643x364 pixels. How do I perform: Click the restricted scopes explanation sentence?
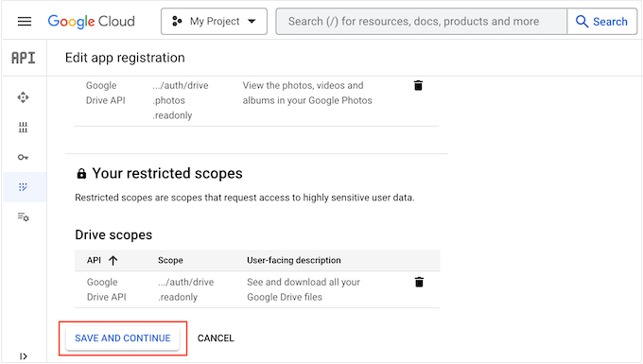pyautogui.click(x=245, y=198)
